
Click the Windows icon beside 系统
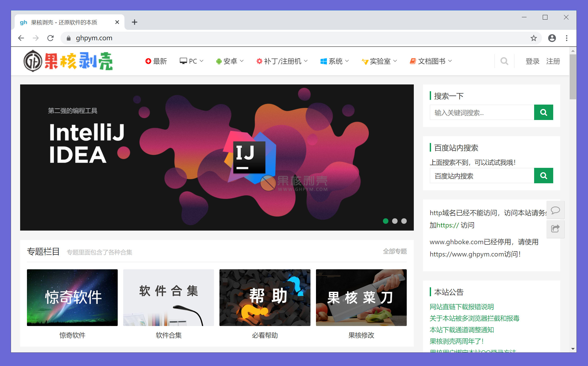324,61
